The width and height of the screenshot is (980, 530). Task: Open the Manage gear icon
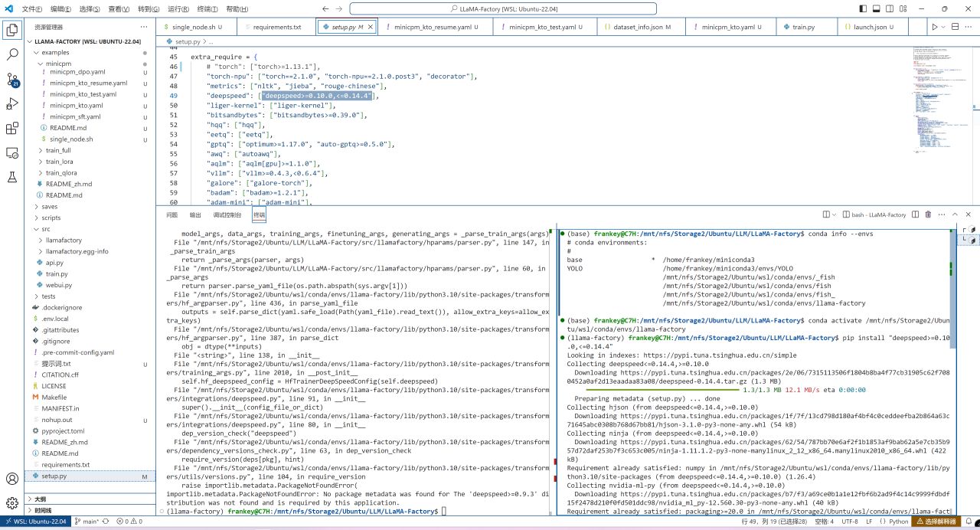12,502
